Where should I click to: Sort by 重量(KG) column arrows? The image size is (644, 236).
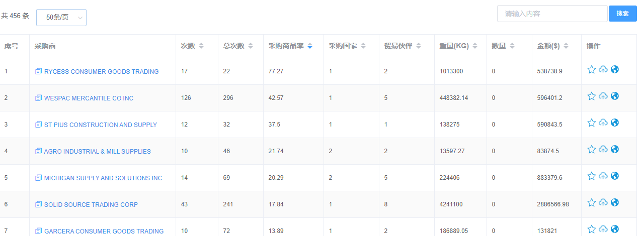click(475, 46)
